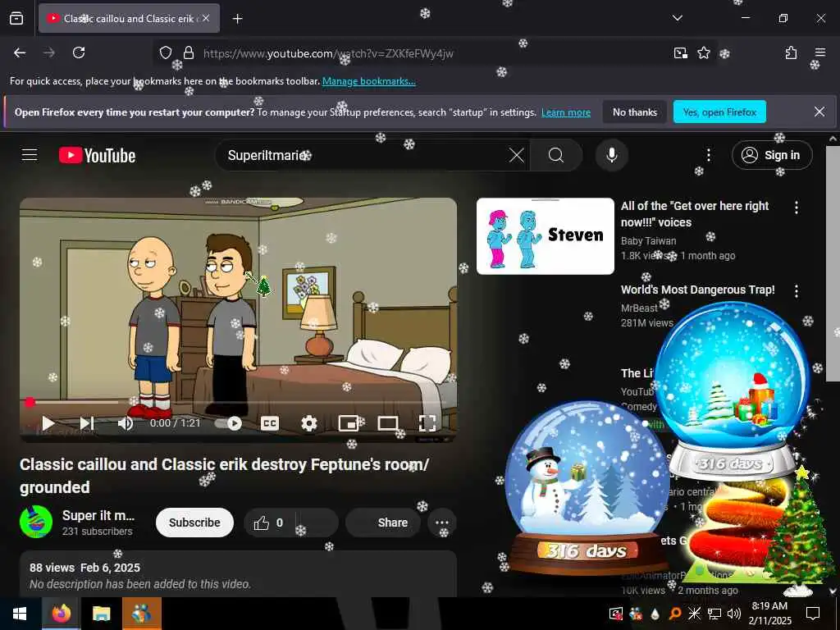Activate the miniplayer icon
The image size is (840, 630).
(x=349, y=423)
